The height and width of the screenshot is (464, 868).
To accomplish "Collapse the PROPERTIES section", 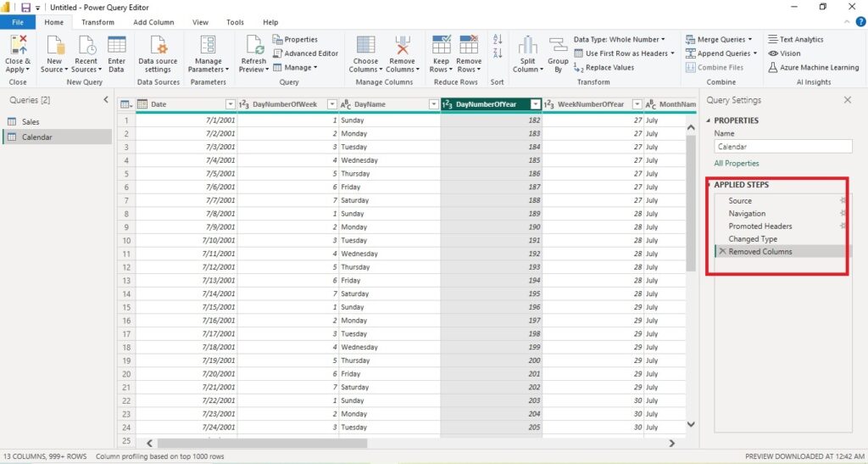I will (x=709, y=120).
